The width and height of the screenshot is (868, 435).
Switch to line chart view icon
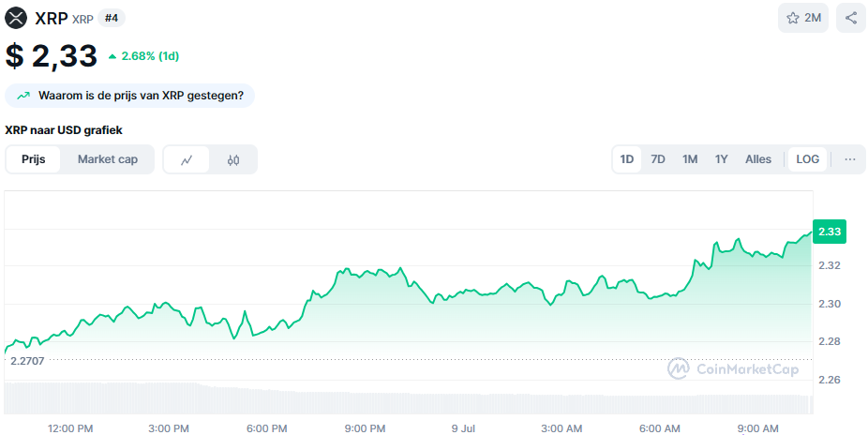(187, 160)
